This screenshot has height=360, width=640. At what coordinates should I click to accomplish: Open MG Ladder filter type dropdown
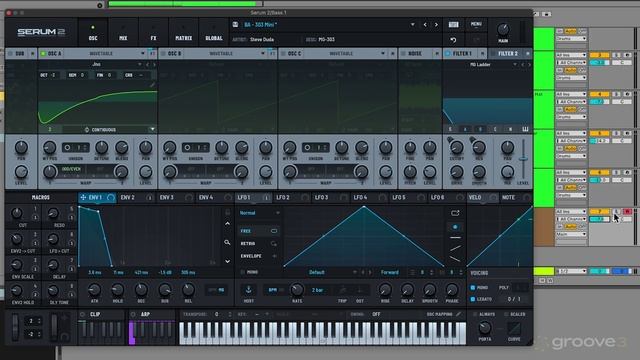point(515,64)
